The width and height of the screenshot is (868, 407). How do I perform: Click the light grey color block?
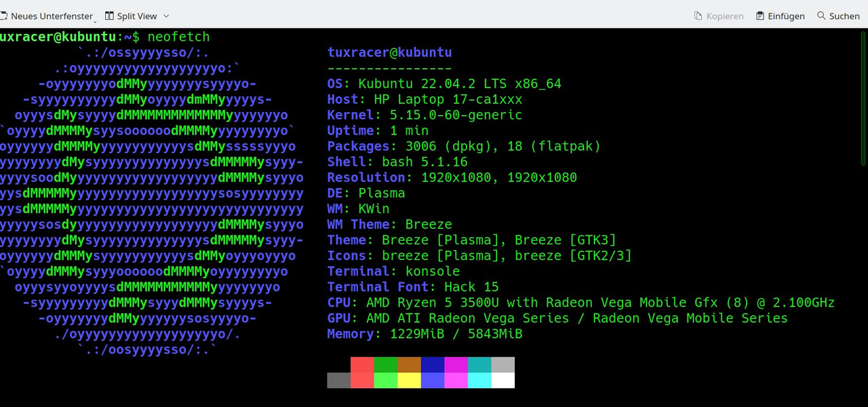[x=502, y=365]
